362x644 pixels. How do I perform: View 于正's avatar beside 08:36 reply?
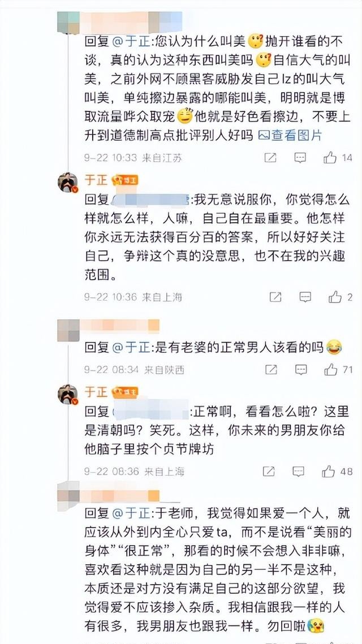pyautogui.click(x=68, y=395)
